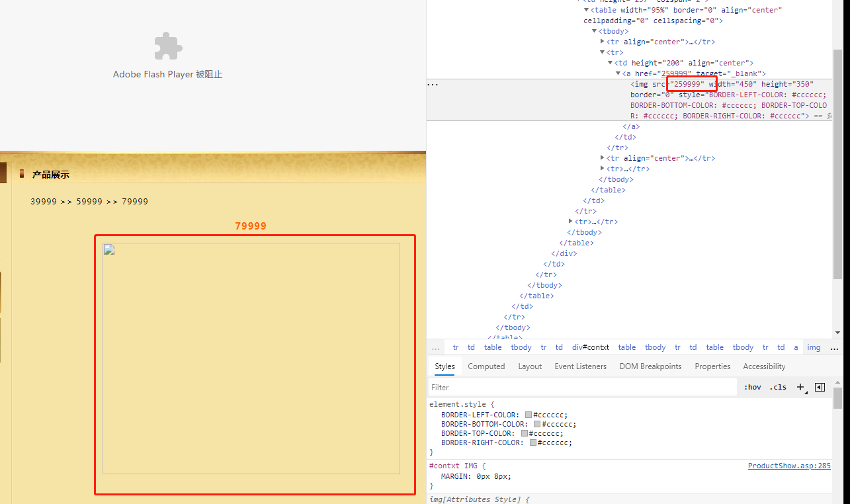
Task: Select the img breadcrumb
Action: pyautogui.click(x=814, y=347)
